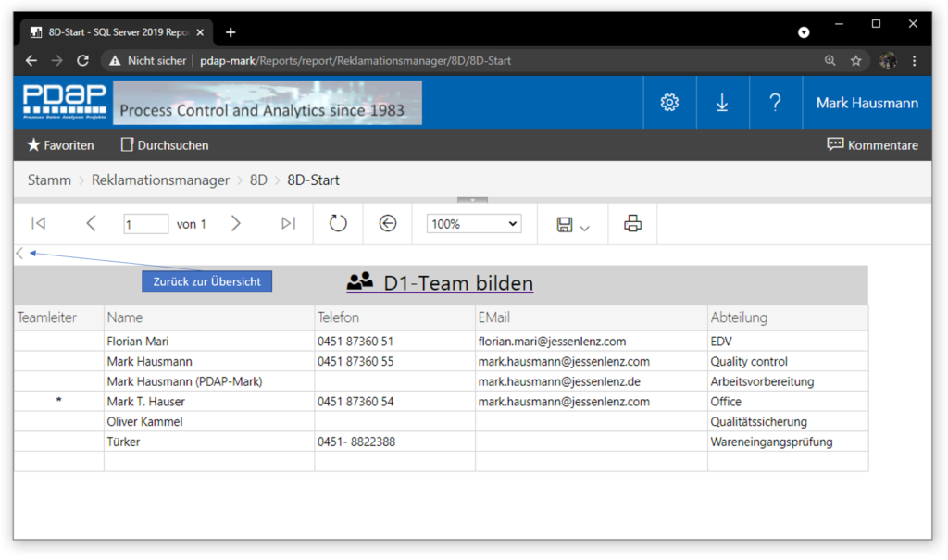The height and width of the screenshot is (560, 948).
Task: Go to first report page
Action: (38, 224)
